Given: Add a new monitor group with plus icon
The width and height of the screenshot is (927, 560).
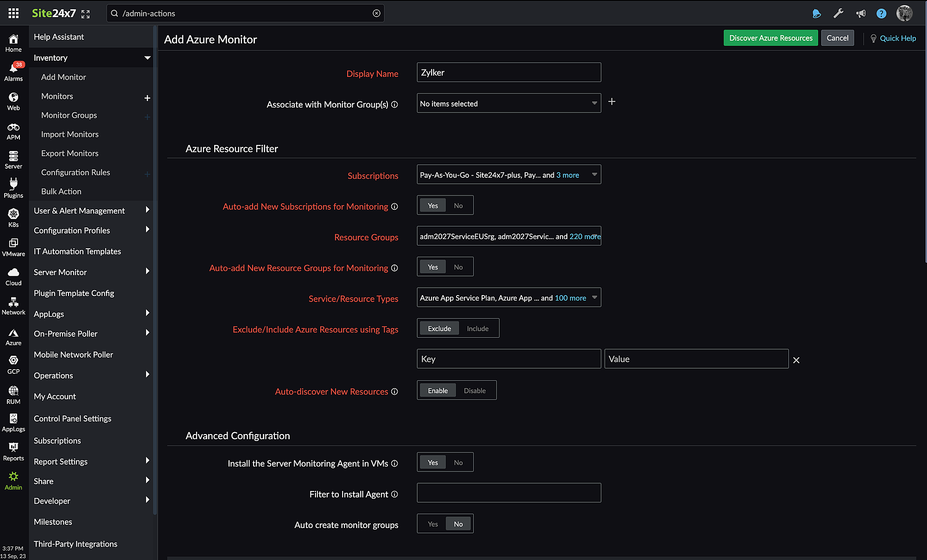Looking at the screenshot, I should tap(612, 101).
